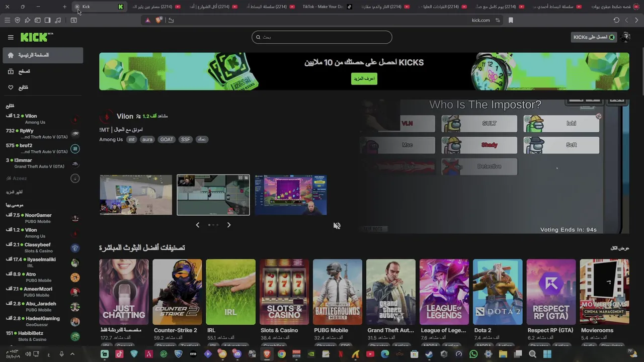Screen dimensions: 644x362
Task: Open WhatsApp from the taskbar
Action: [473, 354]
